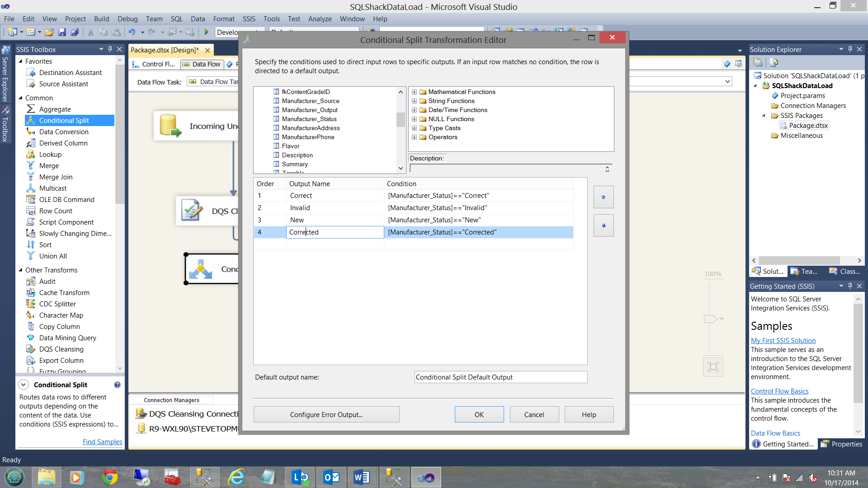Open the SSIS menu
868x488 pixels.
[x=249, y=19]
